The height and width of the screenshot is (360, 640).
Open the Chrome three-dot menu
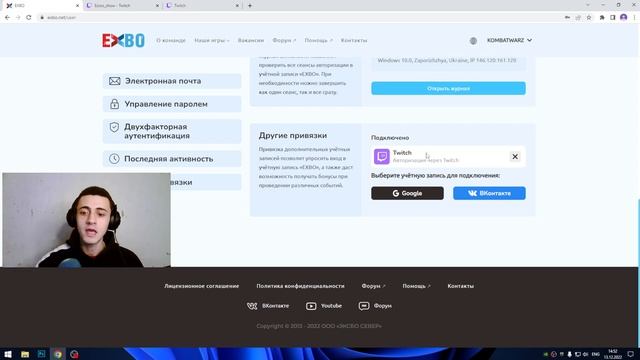pos(634,18)
